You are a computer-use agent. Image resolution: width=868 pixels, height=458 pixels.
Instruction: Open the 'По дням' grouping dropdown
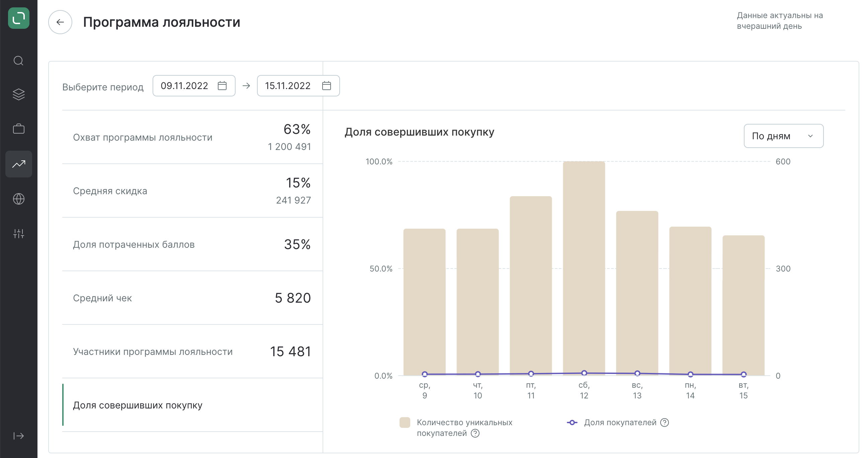coord(783,136)
